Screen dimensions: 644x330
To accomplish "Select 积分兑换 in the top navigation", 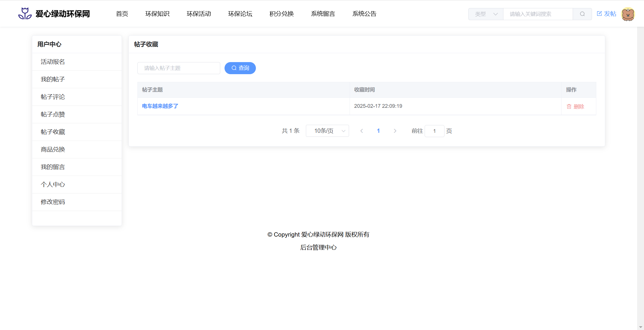I will pyautogui.click(x=281, y=14).
